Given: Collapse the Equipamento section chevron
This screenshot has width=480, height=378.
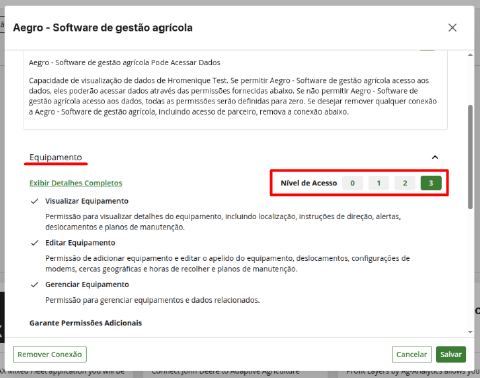Looking at the screenshot, I should pos(435,157).
